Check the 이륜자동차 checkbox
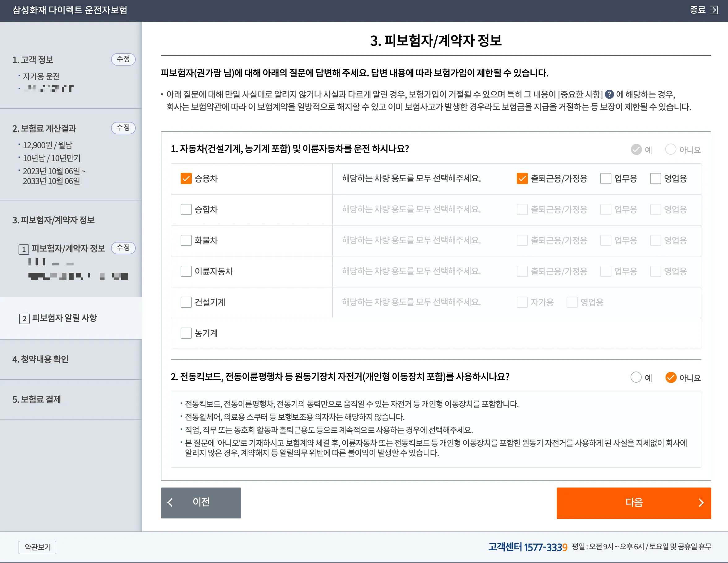Screen dimensions: 728x563 186,271
